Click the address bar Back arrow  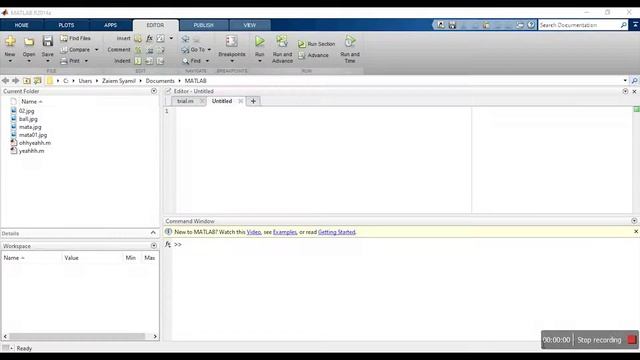pyautogui.click(x=5, y=80)
